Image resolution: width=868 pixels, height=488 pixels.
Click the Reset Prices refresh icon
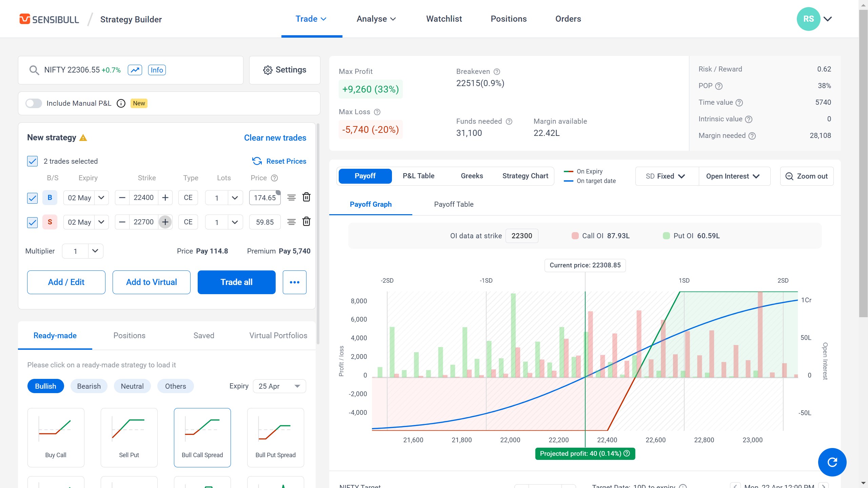coord(257,161)
